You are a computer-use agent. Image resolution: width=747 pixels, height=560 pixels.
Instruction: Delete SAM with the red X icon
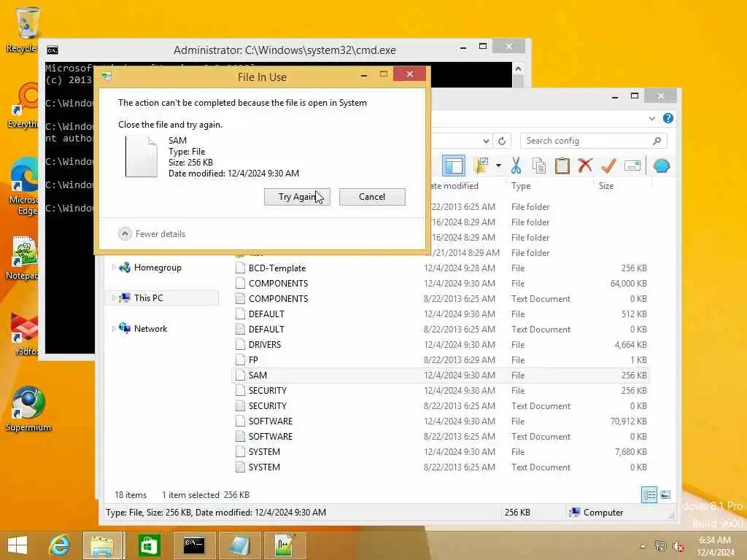(585, 166)
